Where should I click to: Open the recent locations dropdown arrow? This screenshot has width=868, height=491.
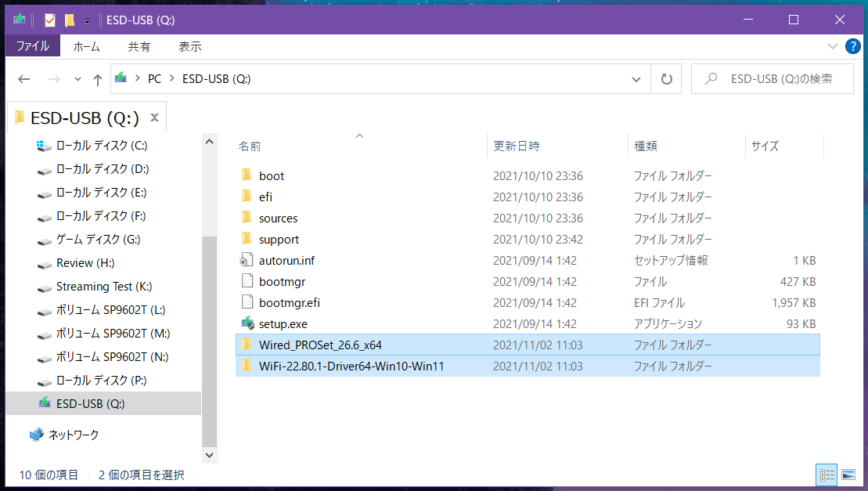(x=77, y=79)
